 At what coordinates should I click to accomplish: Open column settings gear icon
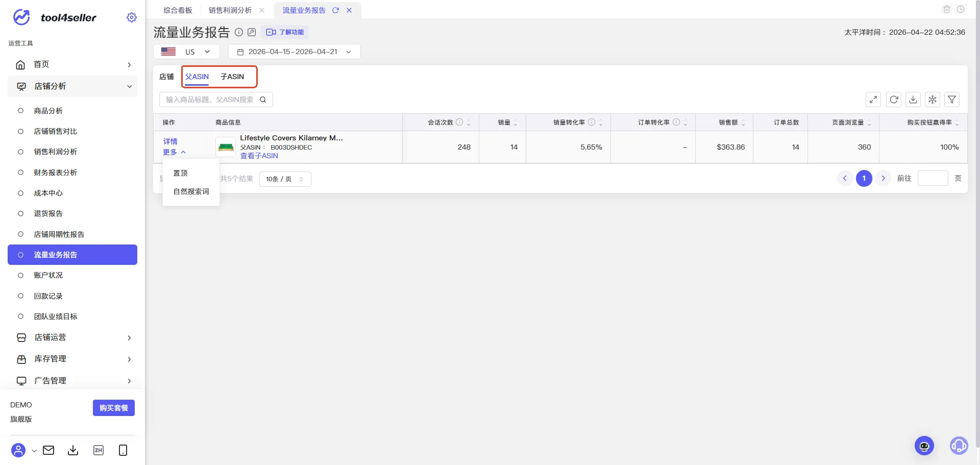coord(933,100)
